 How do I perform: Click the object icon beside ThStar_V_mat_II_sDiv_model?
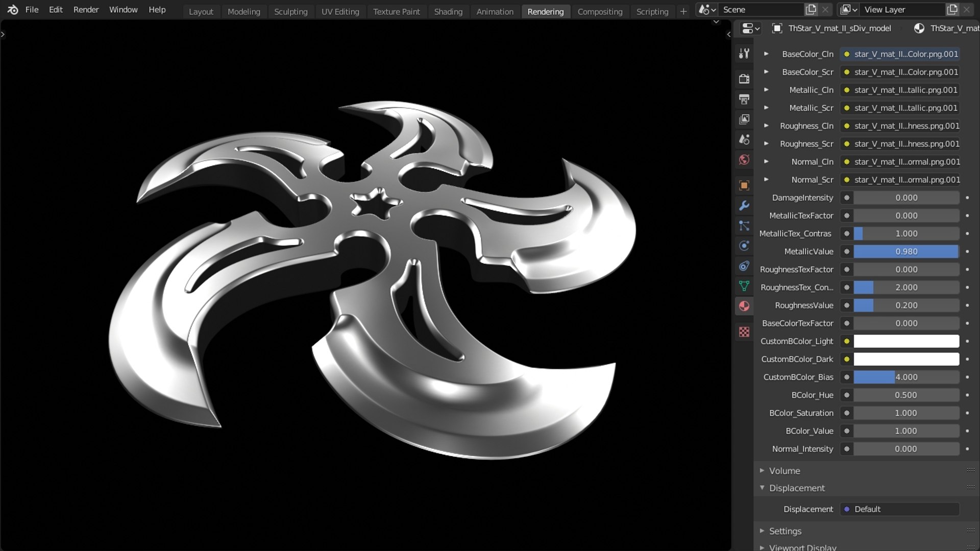777,29
